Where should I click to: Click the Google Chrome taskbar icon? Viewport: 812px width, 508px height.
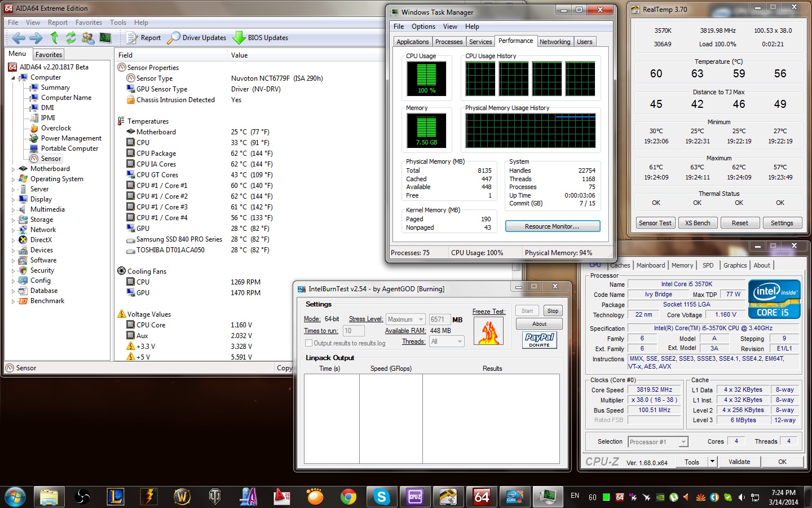coord(348,497)
